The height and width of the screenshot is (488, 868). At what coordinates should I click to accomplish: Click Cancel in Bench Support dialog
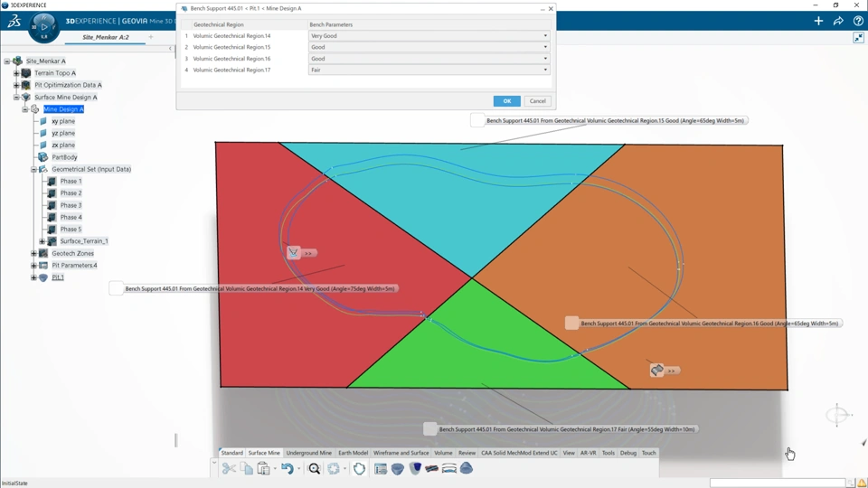537,101
